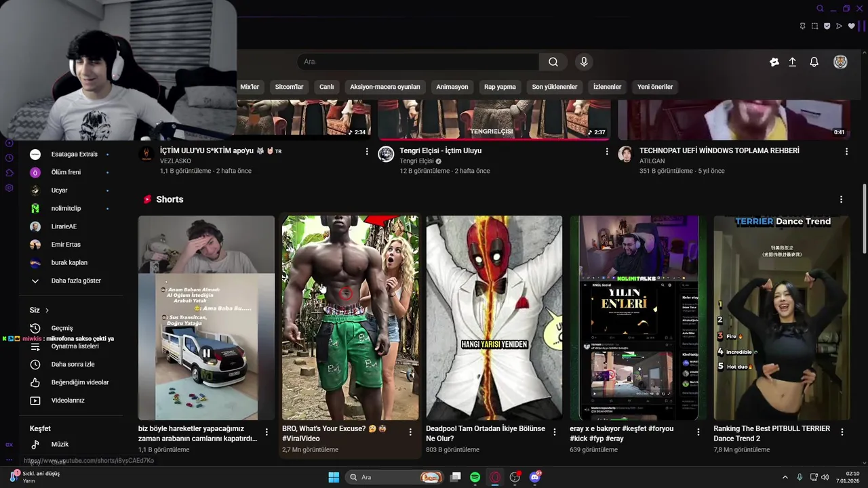Click the upload arrow icon

[792, 62]
